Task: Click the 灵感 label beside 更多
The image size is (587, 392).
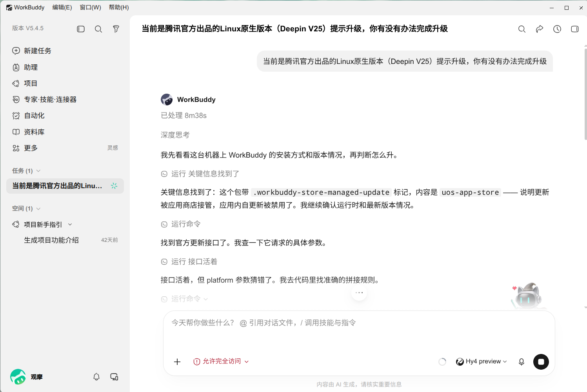Action: click(113, 148)
